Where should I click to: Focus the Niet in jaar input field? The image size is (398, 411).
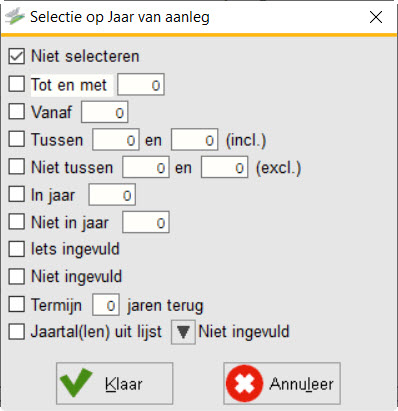(x=146, y=222)
